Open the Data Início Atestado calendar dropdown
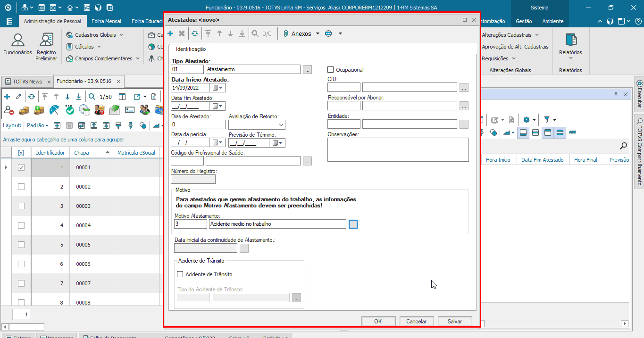The height and width of the screenshot is (338, 644). (217, 88)
